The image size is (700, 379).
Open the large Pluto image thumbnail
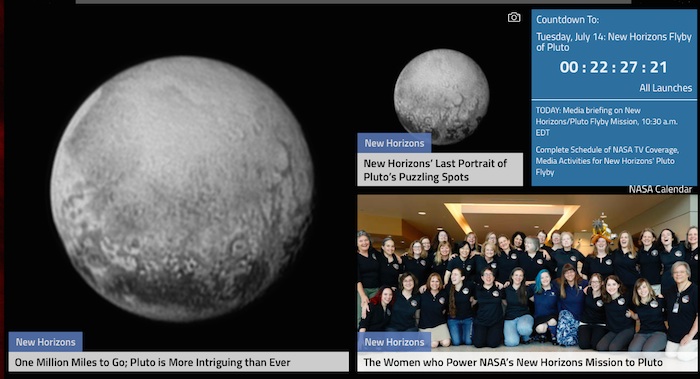[182, 189]
